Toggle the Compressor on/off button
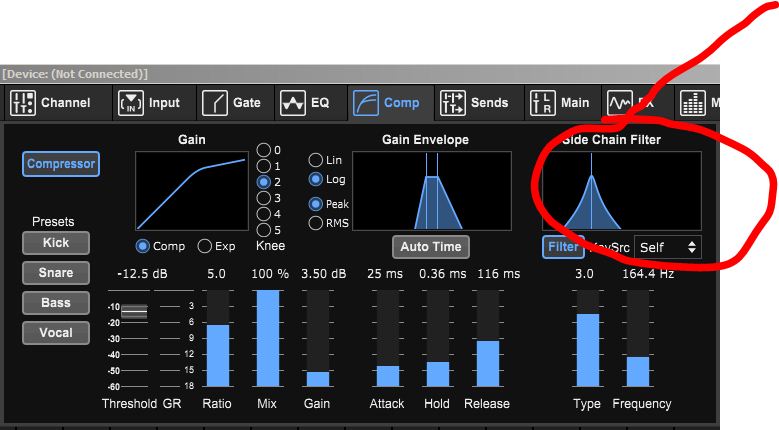The image size is (779, 430). click(61, 164)
